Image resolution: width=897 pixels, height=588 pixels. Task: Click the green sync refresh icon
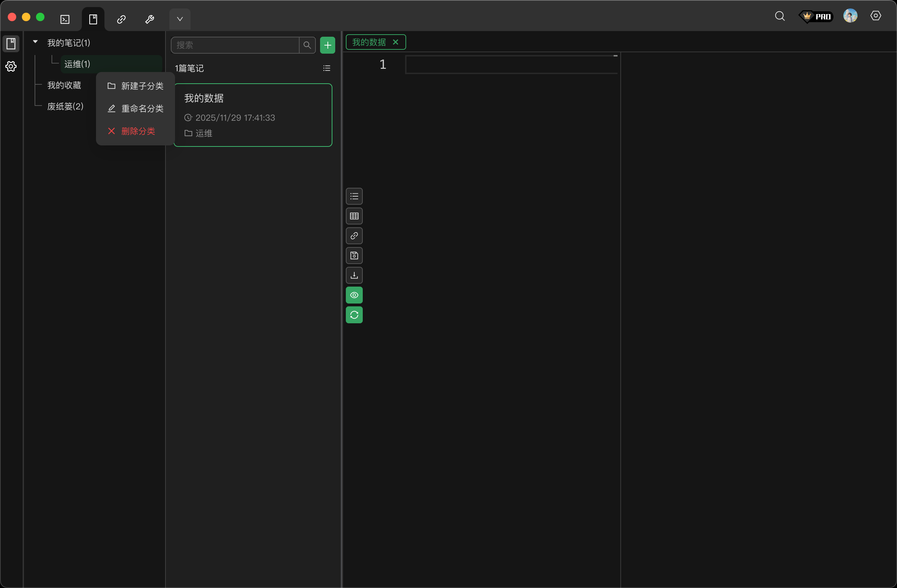[x=354, y=315]
